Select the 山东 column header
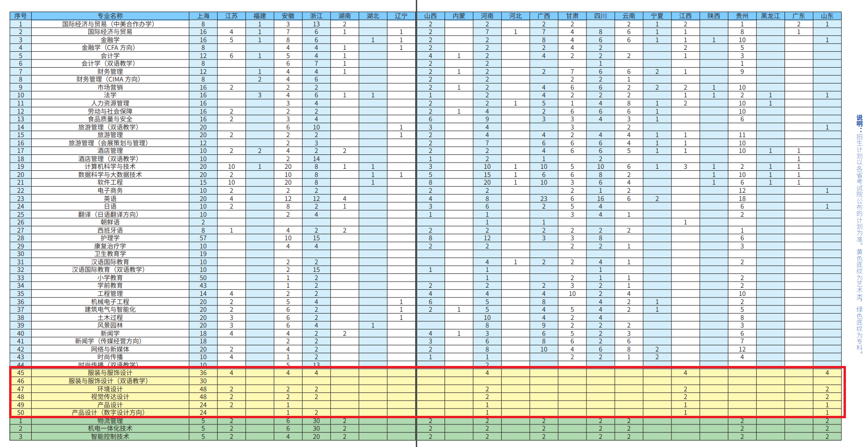 pos(827,16)
